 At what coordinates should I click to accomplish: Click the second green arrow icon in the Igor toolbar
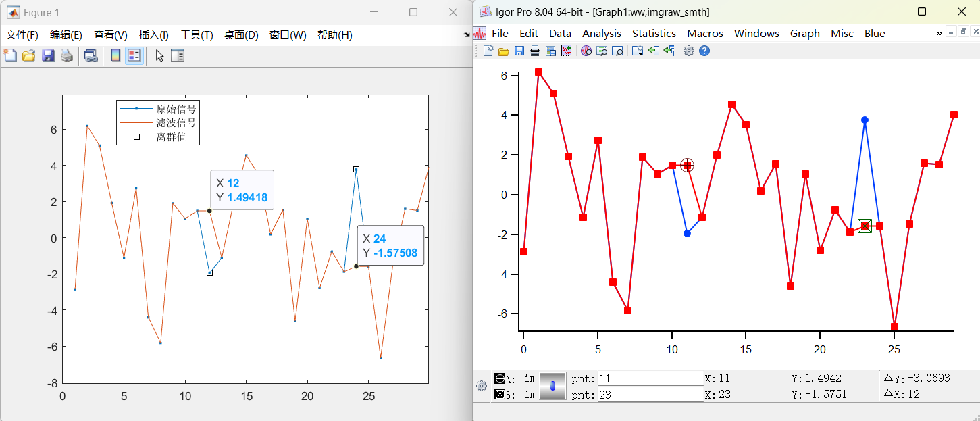[x=669, y=51]
